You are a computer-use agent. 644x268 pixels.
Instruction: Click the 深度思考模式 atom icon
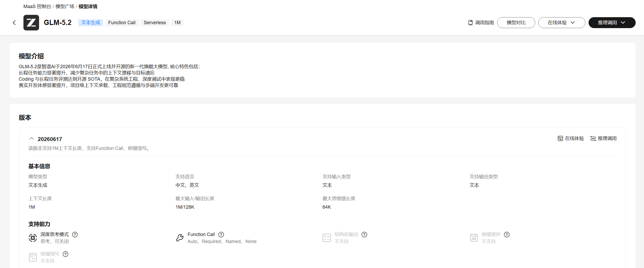(33, 238)
